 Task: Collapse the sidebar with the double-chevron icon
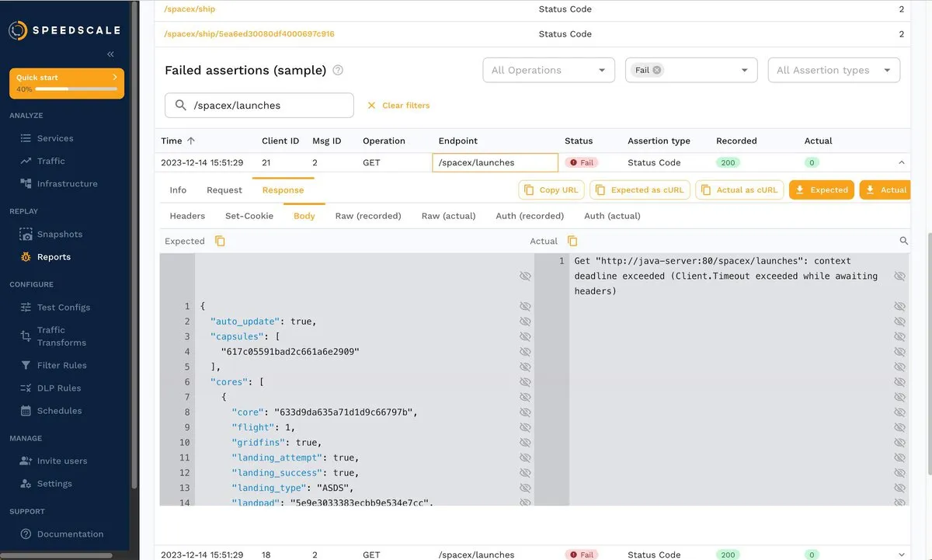[110, 54]
